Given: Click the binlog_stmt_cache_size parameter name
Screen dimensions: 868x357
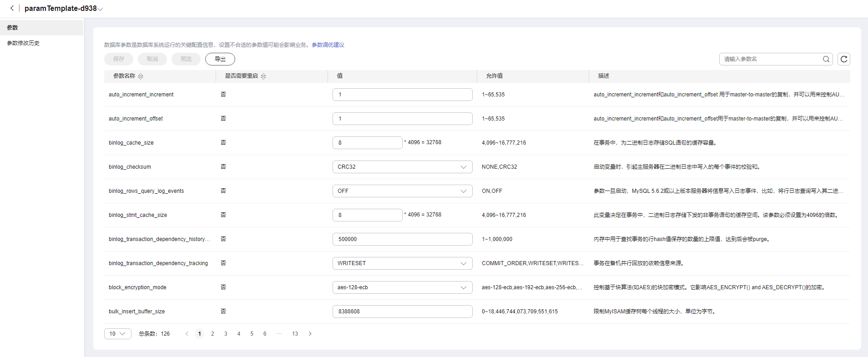Looking at the screenshot, I should click(138, 215).
